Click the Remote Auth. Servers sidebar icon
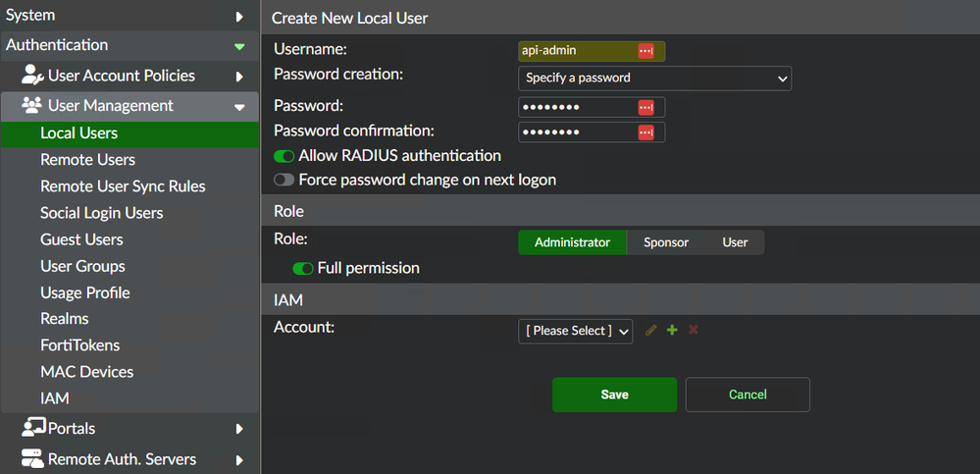 33,459
